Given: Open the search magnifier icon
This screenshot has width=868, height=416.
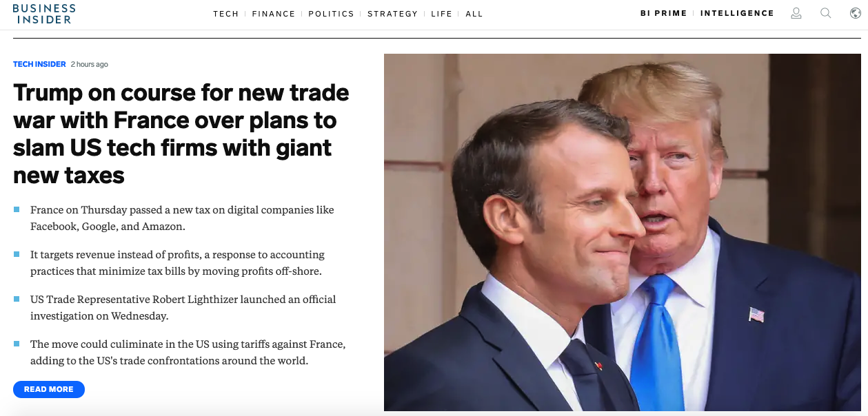Looking at the screenshot, I should pos(825,13).
